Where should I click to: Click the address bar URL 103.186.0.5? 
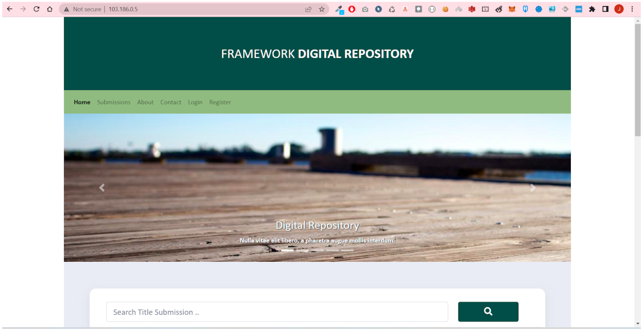[x=123, y=9]
